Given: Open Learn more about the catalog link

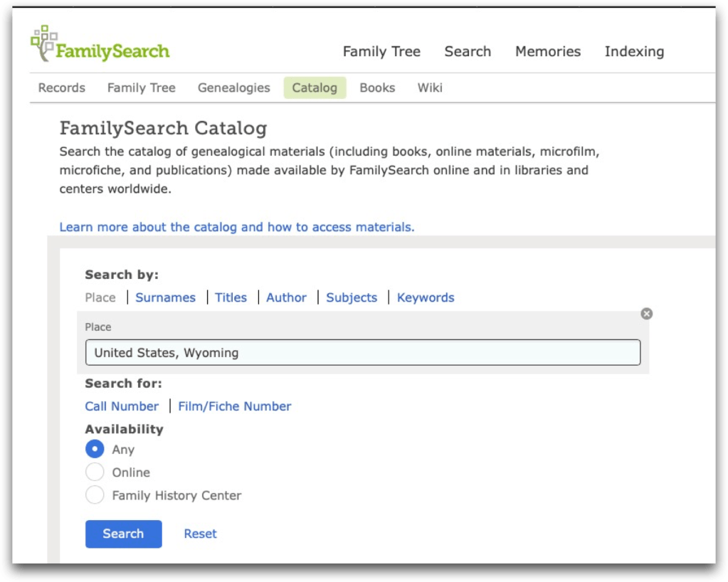Looking at the screenshot, I should click(236, 227).
